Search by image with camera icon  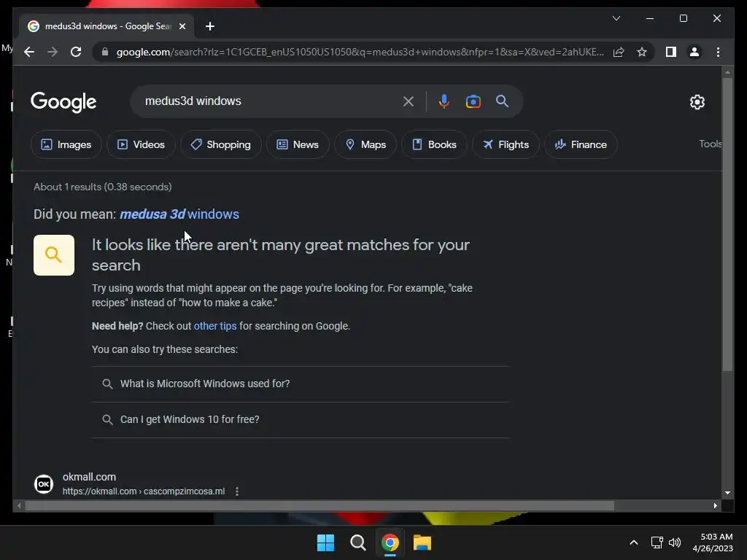[473, 101]
